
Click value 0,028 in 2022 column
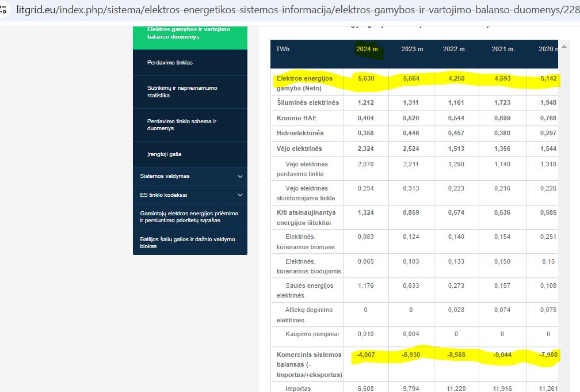[x=456, y=310]
